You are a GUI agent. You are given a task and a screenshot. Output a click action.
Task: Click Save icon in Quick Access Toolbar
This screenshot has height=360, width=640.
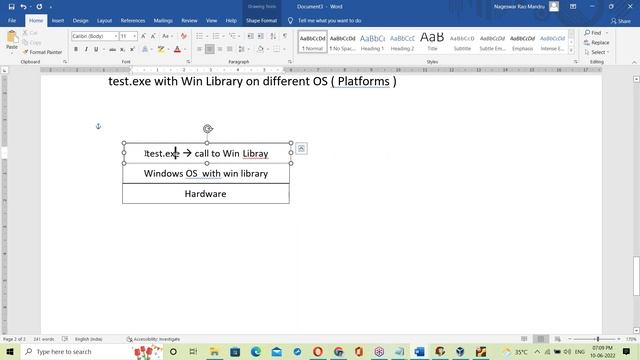(11, 7)
